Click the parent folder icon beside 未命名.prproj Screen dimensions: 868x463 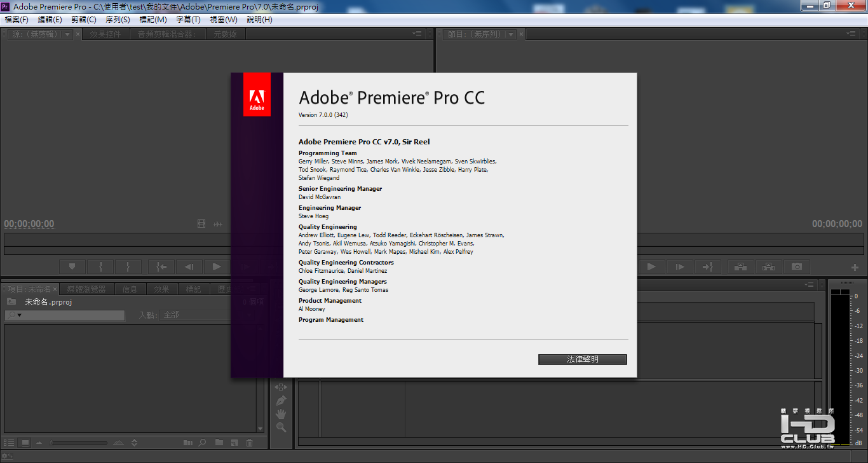[x=11, y=301]
